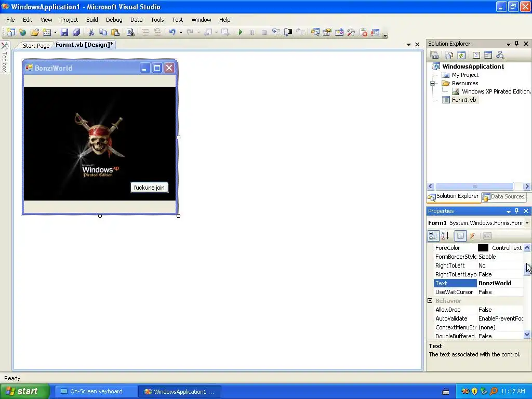Viewport: 532px width, 399px height.
Task: Open the Error List toolbar icon
Action: click(x=363, y=32)
